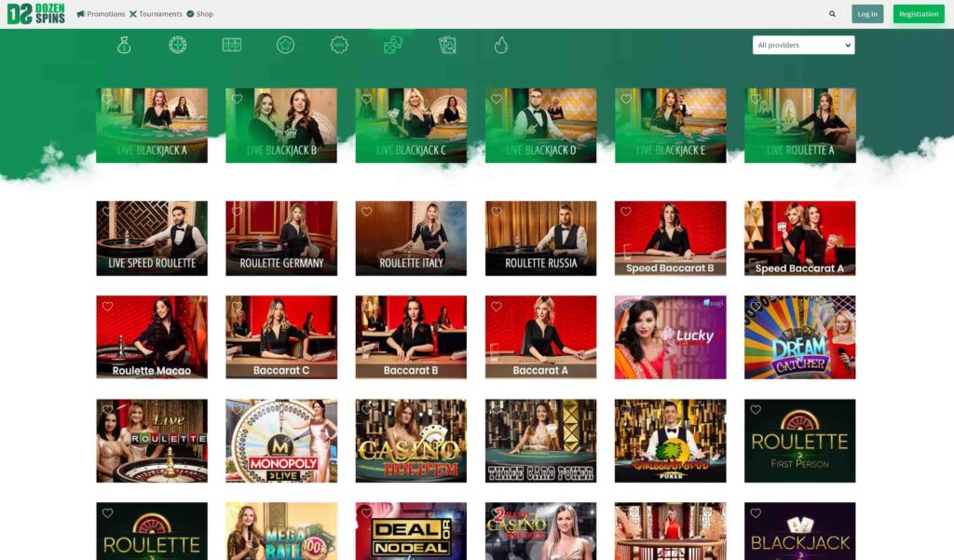Screen dimensions: 954x560
Task: Open the playing cards category icon
Action: point(447,45)
